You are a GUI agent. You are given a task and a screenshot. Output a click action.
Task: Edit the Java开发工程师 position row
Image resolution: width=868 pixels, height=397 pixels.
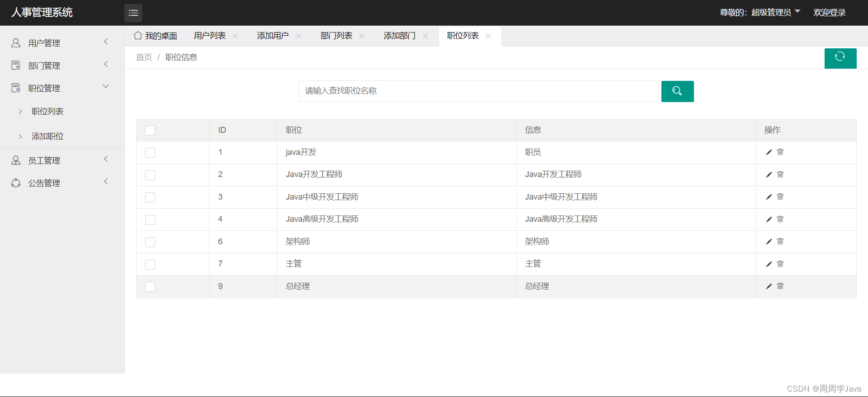(x=769, y=175)
